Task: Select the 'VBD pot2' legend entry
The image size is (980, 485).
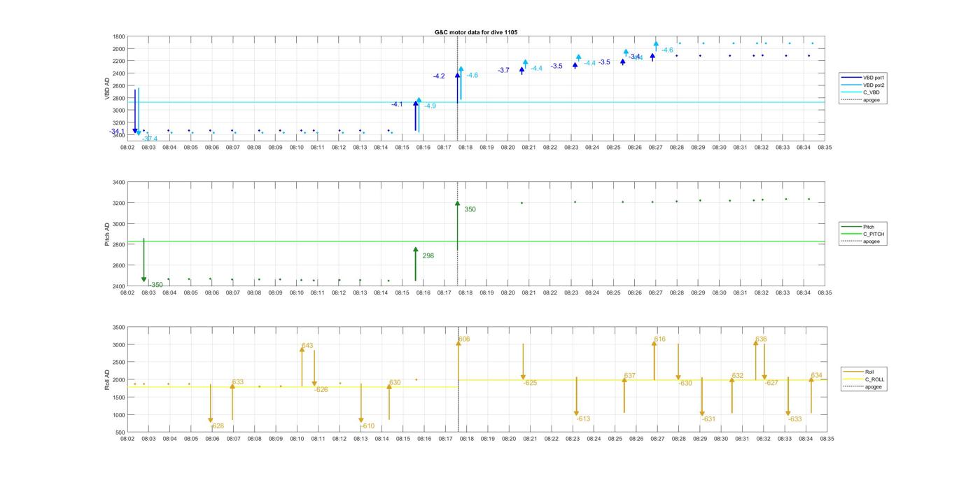Action: [x=863, y=85]
